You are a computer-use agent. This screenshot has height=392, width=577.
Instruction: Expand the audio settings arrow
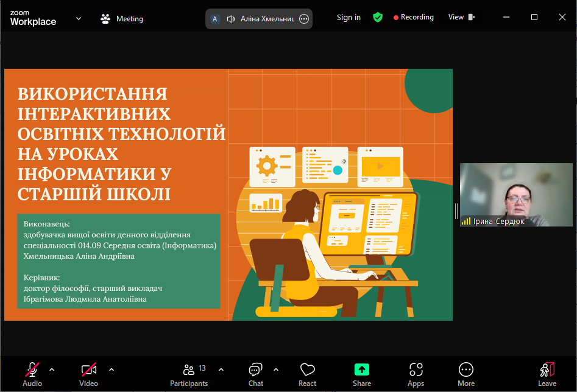coord(52,369)
